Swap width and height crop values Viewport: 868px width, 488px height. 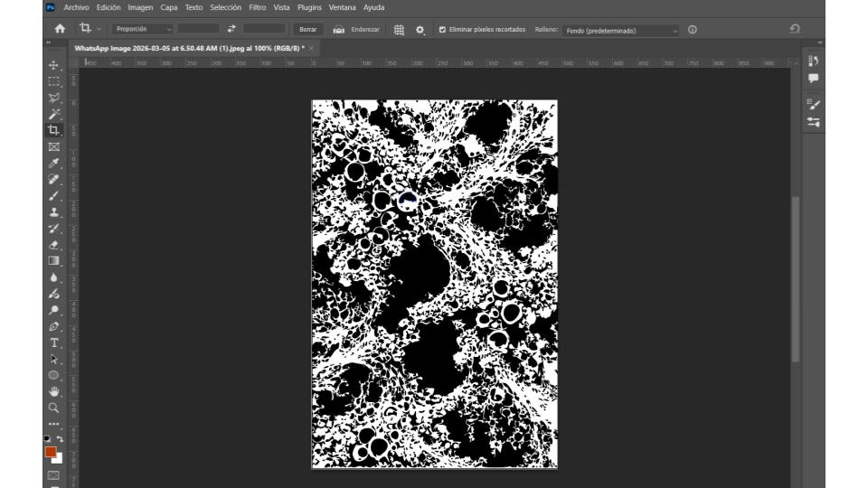231,29
